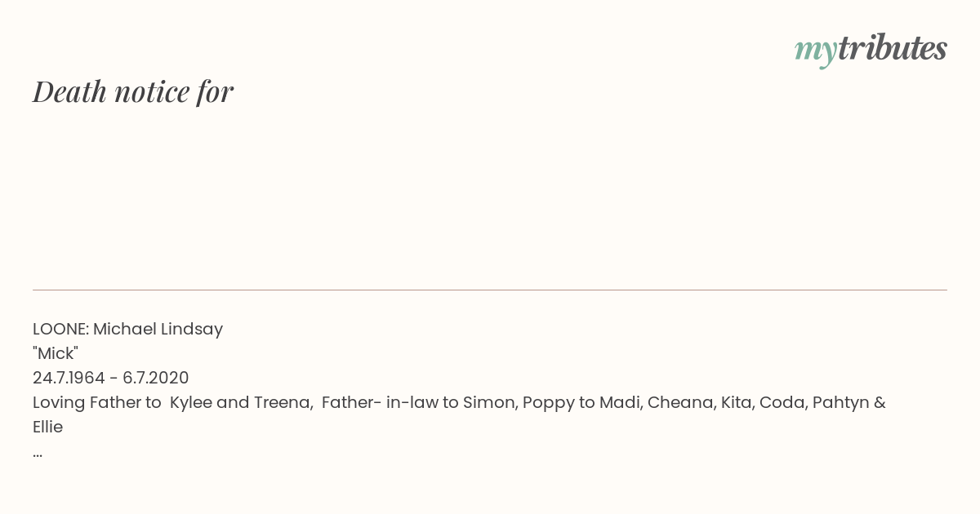Click the death date 6.7.2020
Viewport: 980px width, 514px height.
click(155, 379)
